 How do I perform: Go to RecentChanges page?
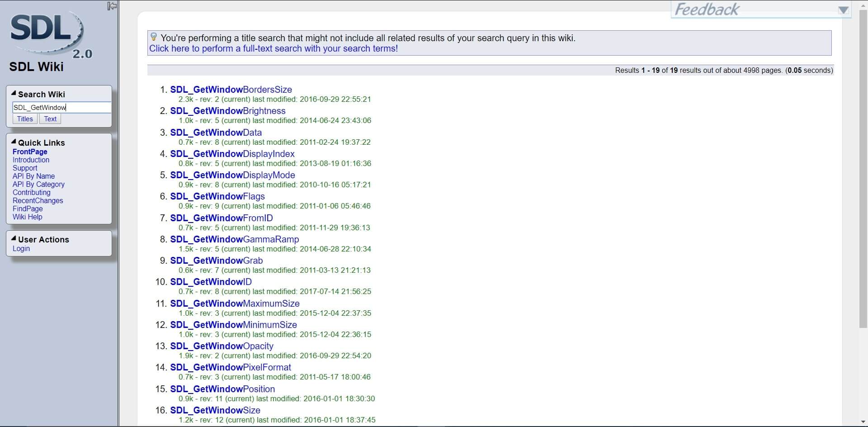point(38,201)
